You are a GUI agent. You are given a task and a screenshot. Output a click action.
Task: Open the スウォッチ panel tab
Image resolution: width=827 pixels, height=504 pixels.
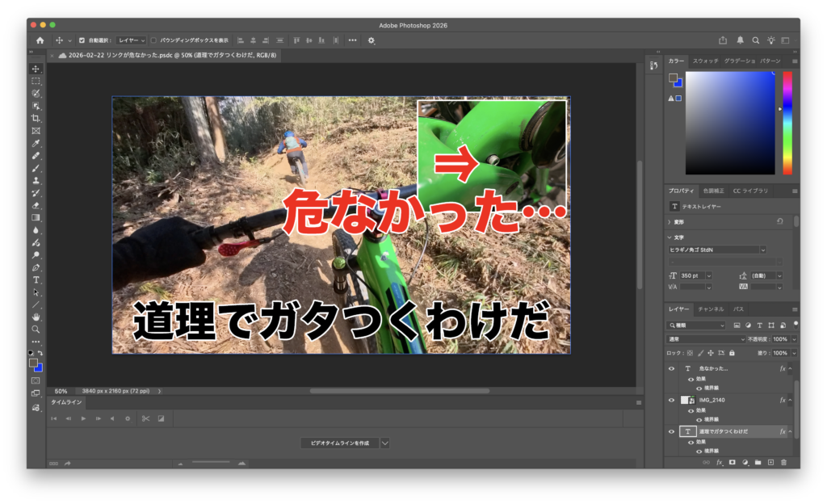coord(705,61)
